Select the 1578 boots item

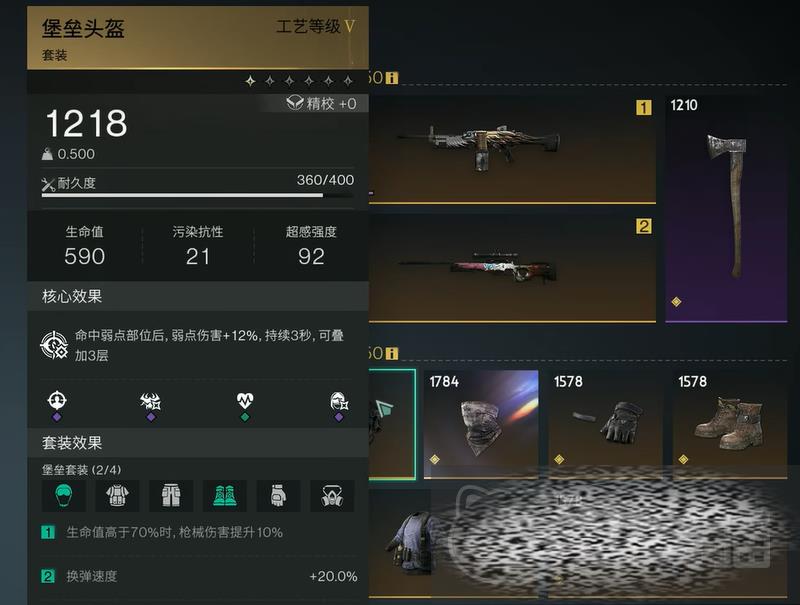tap(730, 424)
